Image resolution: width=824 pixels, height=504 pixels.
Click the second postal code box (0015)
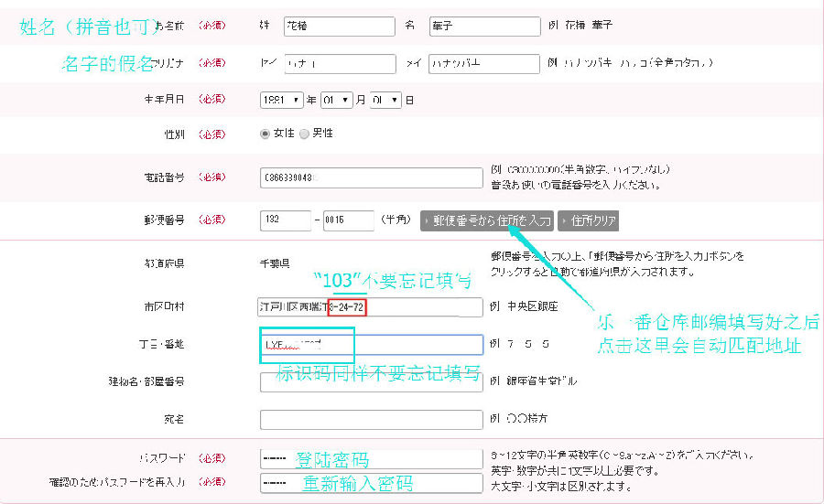click(x=348, y=220)
